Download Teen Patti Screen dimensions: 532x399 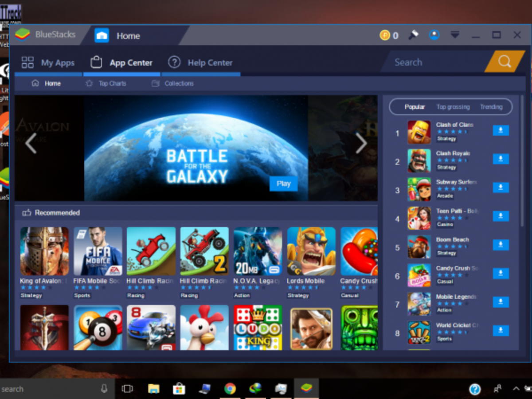click(x=501, y=216)
